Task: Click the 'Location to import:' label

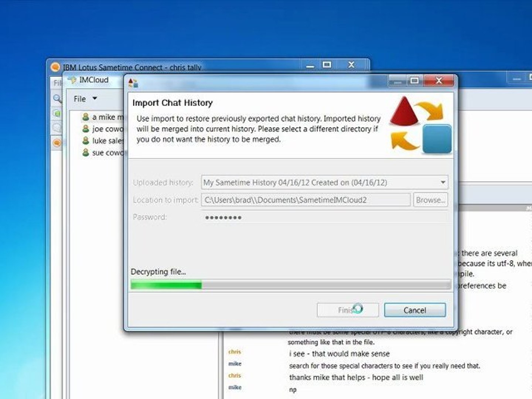Action: [166, 200]
